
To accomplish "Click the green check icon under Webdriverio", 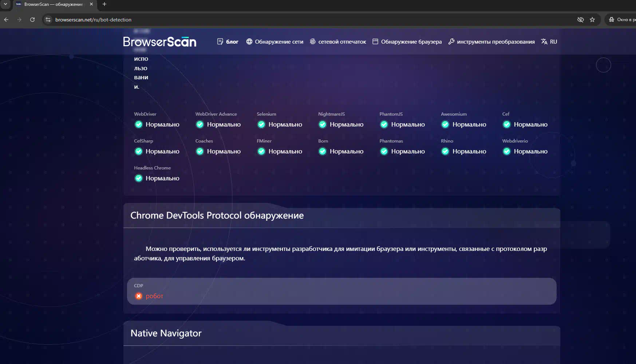I will pos(507,152).
